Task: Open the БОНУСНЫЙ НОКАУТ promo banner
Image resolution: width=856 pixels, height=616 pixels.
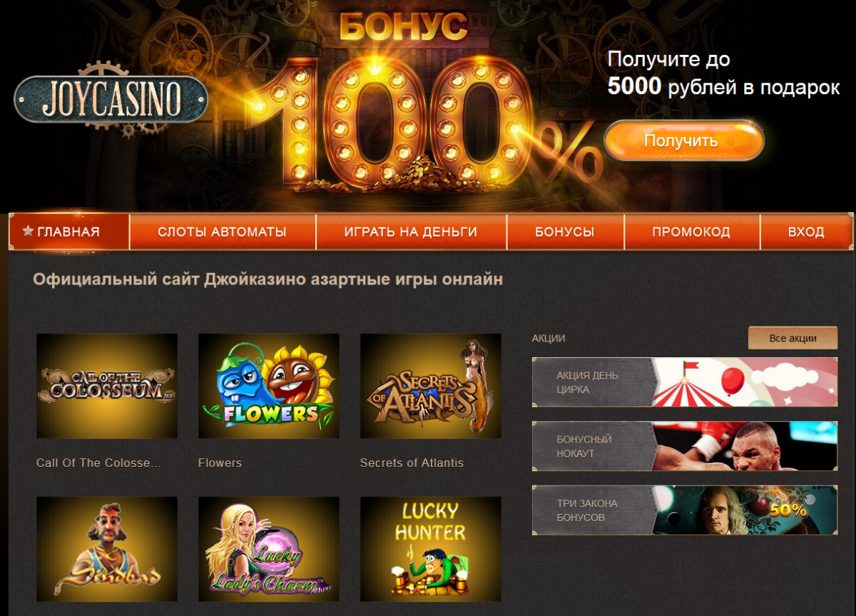Action: coord(685,446)
